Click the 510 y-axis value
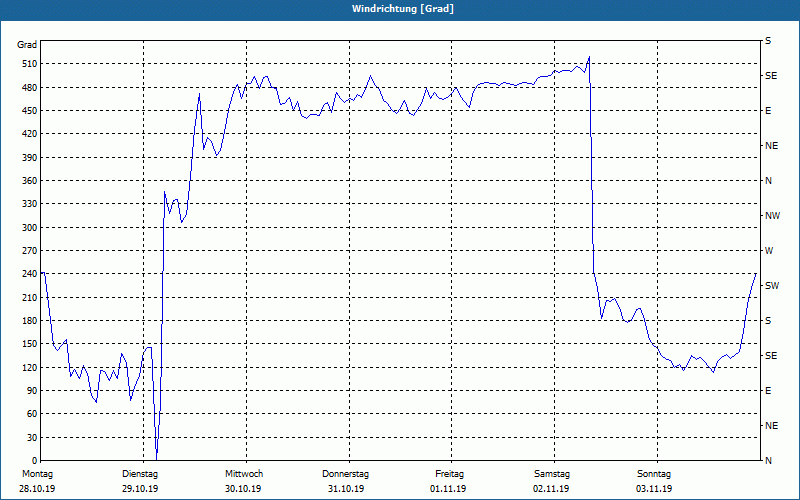 [x=30, y=64]
